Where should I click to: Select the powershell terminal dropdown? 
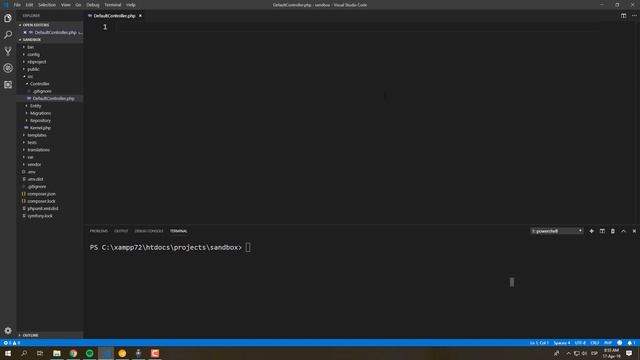[x=557, y=231]
